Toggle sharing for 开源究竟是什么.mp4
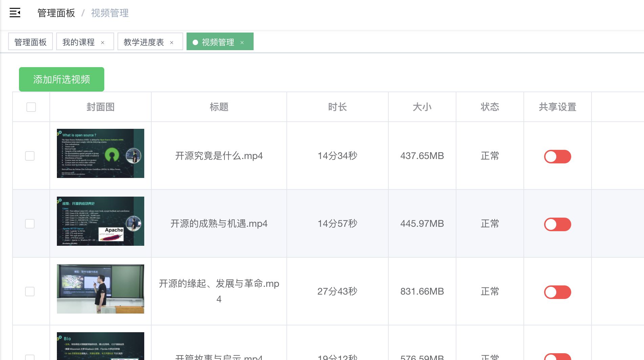 pyautogui.click(x=557, y=157)
